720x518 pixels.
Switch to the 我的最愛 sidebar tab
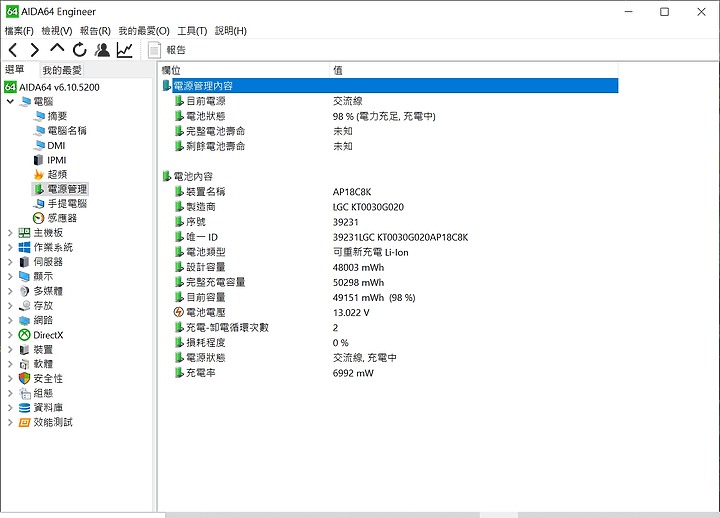62,70
